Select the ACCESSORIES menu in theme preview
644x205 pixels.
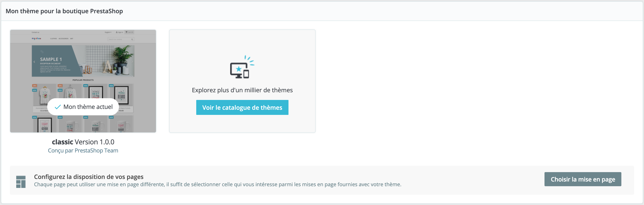click(x=63, y=39)
